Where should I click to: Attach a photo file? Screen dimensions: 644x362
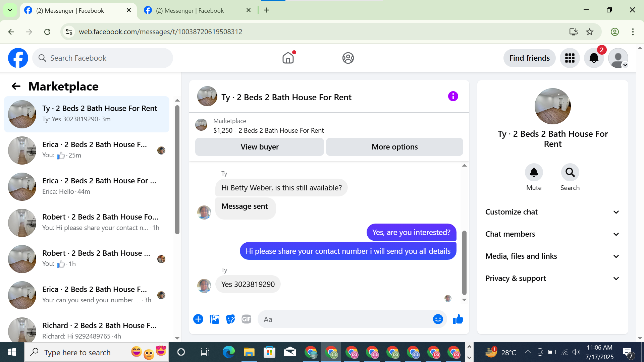pyautogui.click(x=214, y=319)
